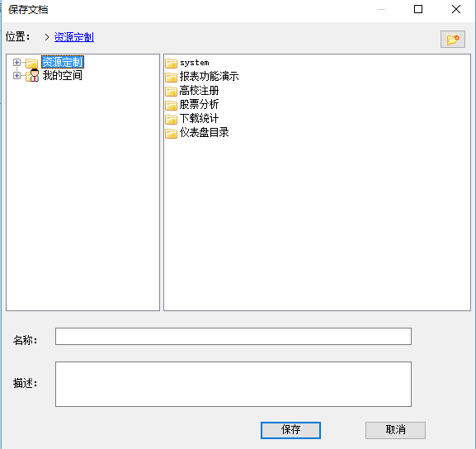476x449 pixels.
Task: Expand the 我的空间 tree node
Action: point(16,75)
